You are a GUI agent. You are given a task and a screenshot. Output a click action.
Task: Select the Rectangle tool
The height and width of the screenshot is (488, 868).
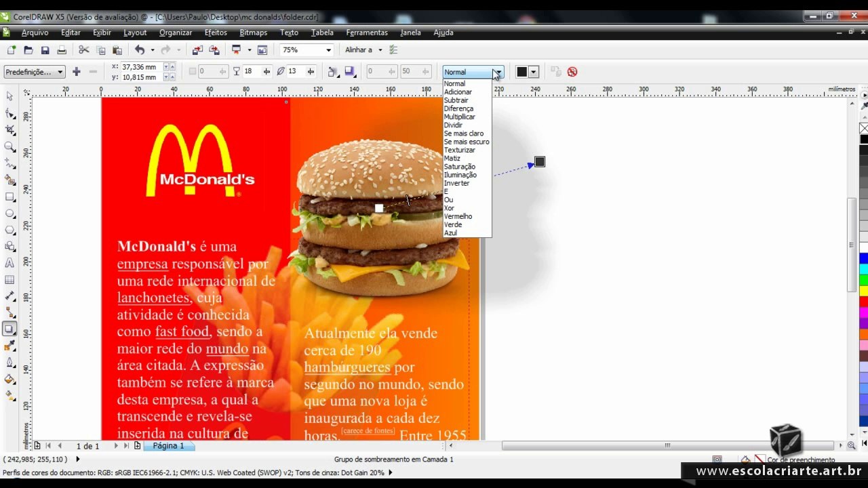[x=9, y=197]
